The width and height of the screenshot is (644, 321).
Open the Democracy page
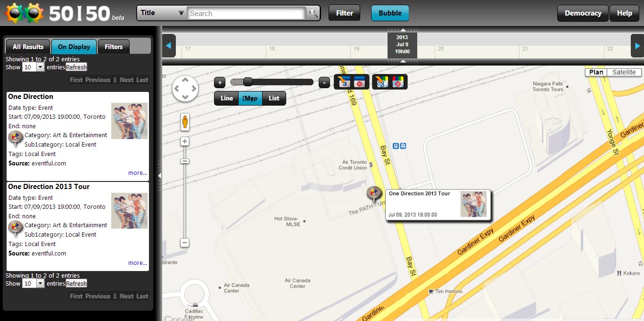pyautogui.click(x=583, y=13)
